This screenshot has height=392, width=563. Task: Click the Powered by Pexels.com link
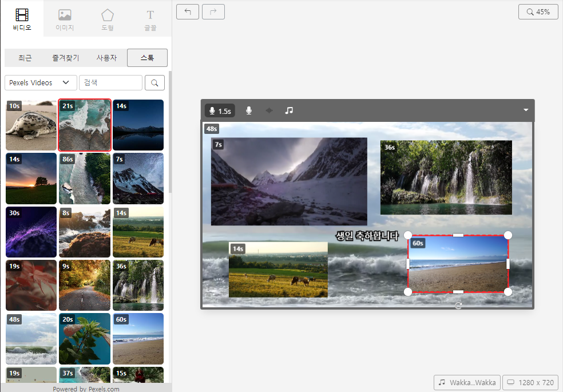point(86,389)
